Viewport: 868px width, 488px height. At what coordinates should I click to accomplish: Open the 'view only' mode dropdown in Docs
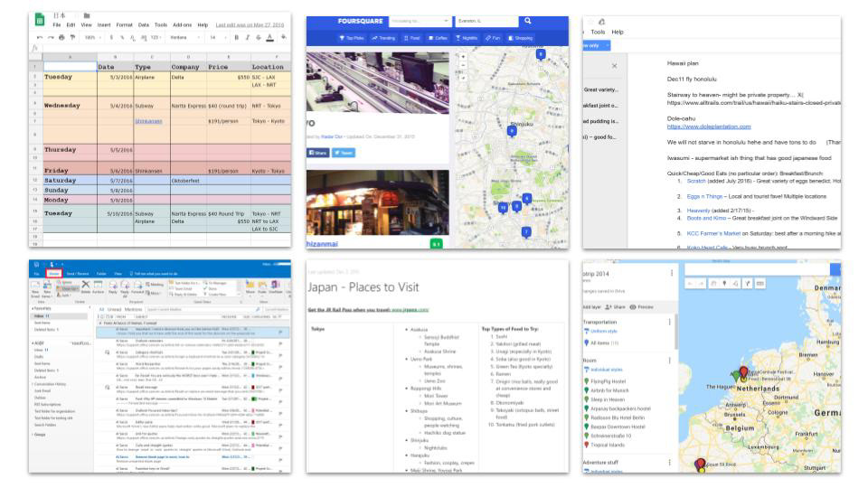(x=596, y=45)
